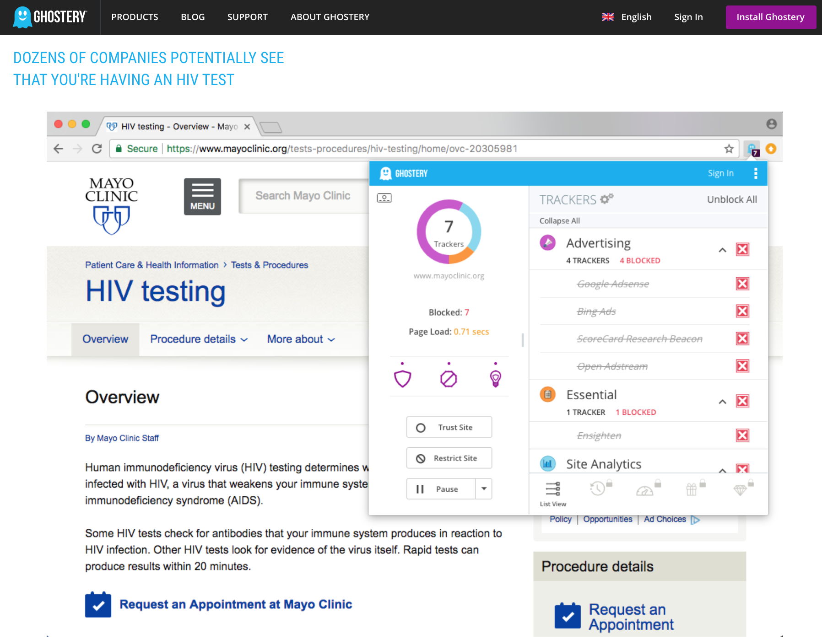This screenshot has height=644, width=822.
Task: Click Collapse All in trackers list
Action: coord(559,220)
